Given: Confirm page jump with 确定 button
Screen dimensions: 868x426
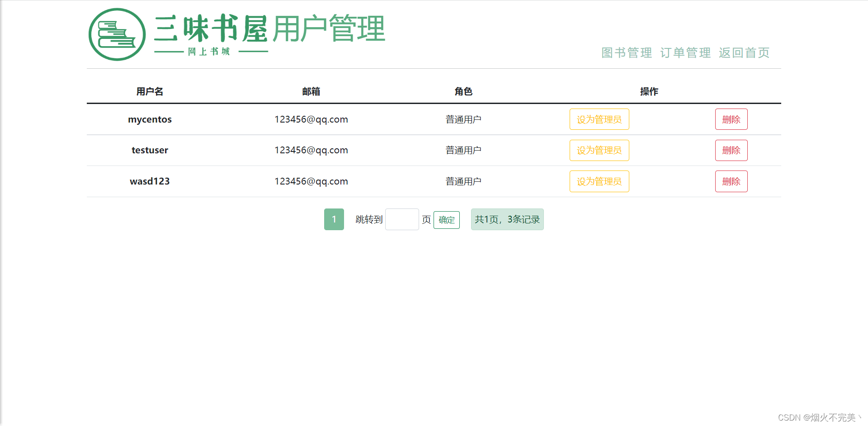Looking at the screenshot, I should click(x=447, y=220).
